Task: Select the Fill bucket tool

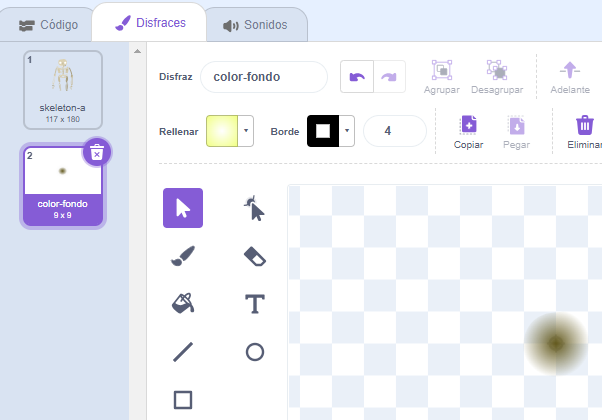Action: [x=183, y=303]
